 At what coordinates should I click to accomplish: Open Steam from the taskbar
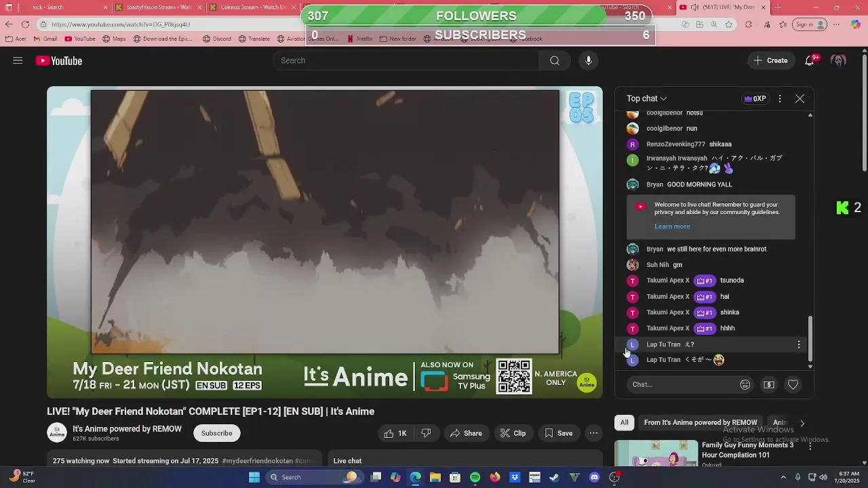coord(554,477)
